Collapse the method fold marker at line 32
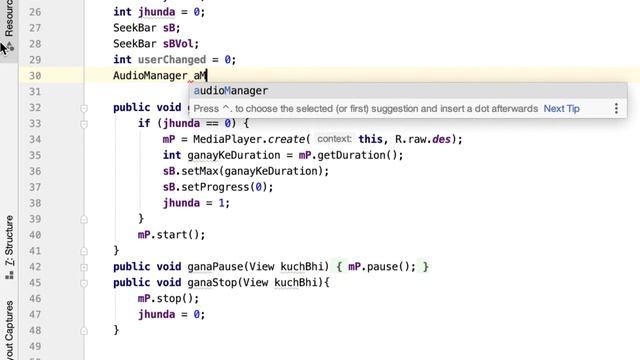The width and height of the screenshot is (640, 360). pyautogui.click(x=84, y=108)
